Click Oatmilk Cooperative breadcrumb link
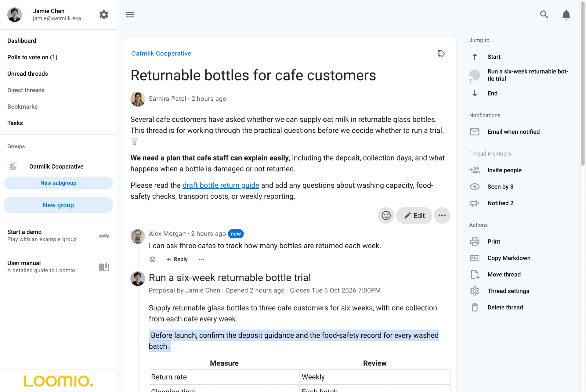 tap(161, 54)
